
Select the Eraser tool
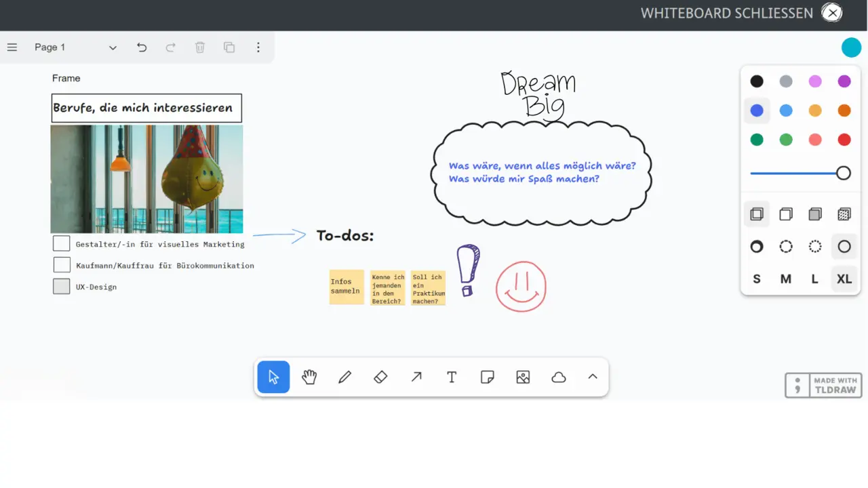tap(380, 377)
